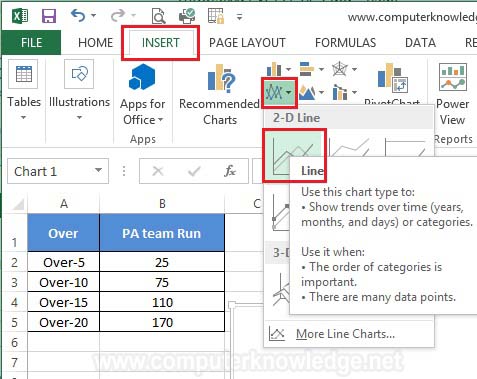Click the quick print icon with checkmark
This screenshot has width=477, height=379.
pos(187,16)
